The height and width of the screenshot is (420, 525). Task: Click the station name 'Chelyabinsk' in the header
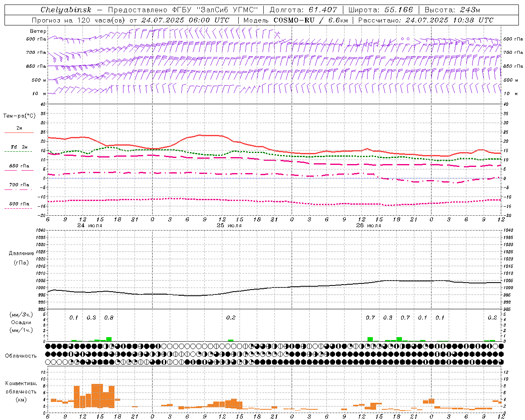coord(66,10)
